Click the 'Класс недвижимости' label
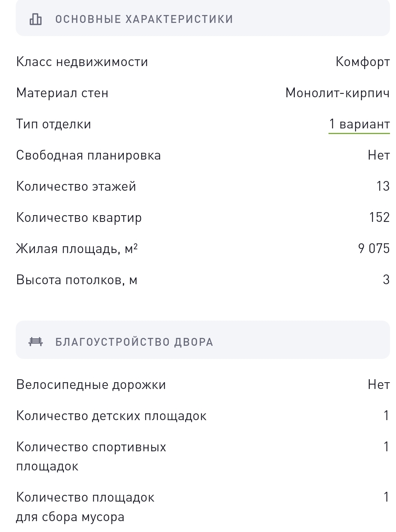The image size is (396, 532). coord(82,62)
